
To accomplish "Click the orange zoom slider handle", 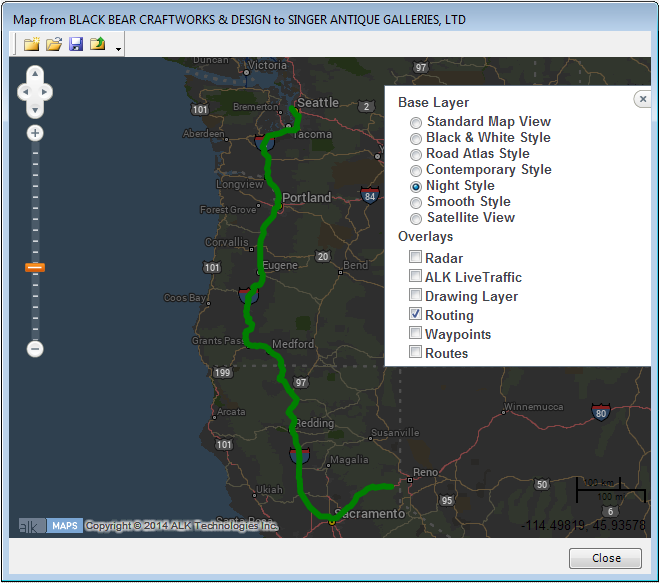I will 35,267.
